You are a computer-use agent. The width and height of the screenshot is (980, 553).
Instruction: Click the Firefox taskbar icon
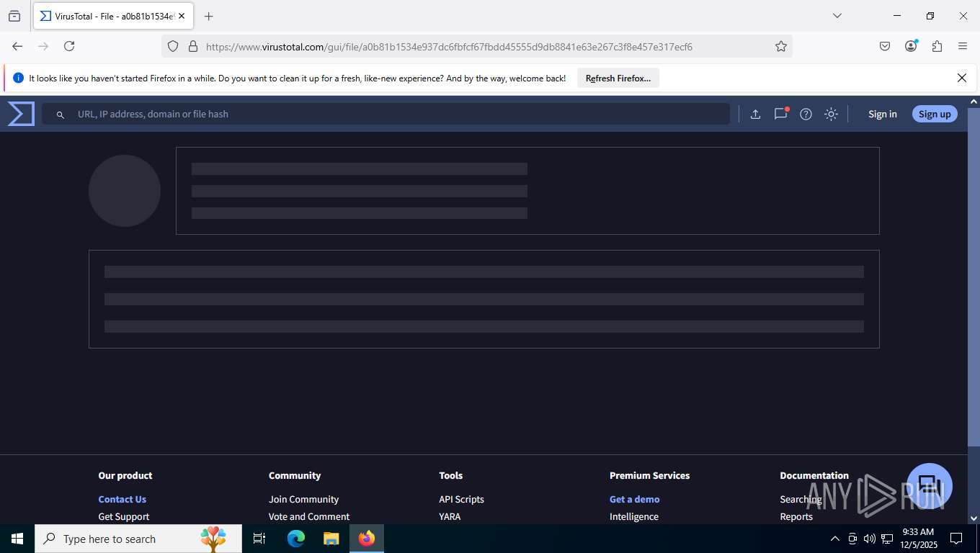point(367,539)
